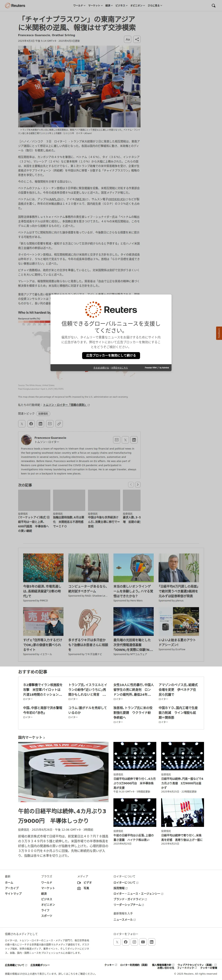Click お問合せはこちら link in popup

(x=119, y=368)
